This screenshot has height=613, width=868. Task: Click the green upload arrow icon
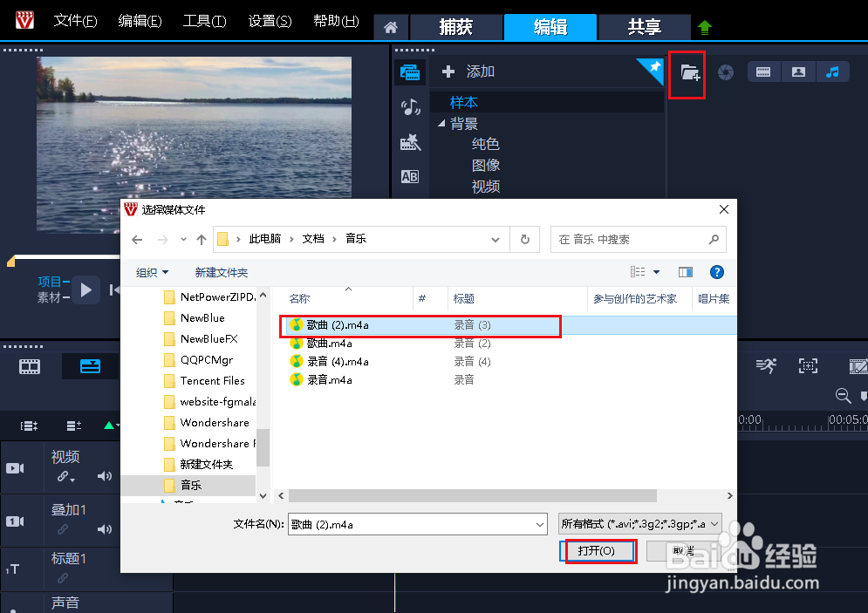(x=704, y=27)
